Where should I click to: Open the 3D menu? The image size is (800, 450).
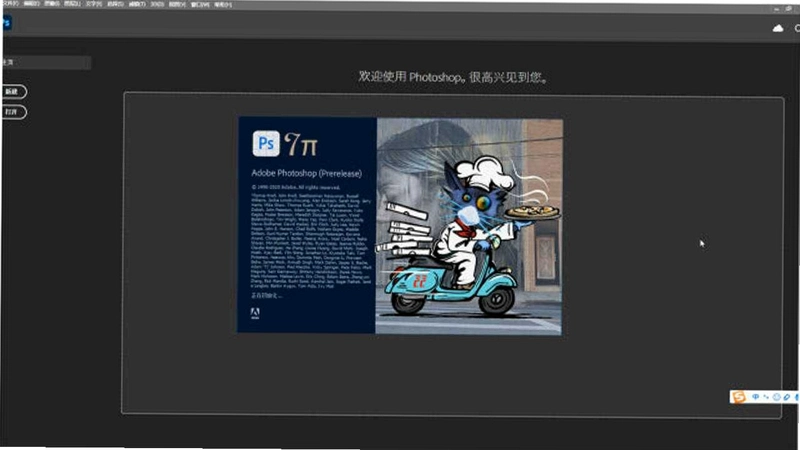coord(157,4)
